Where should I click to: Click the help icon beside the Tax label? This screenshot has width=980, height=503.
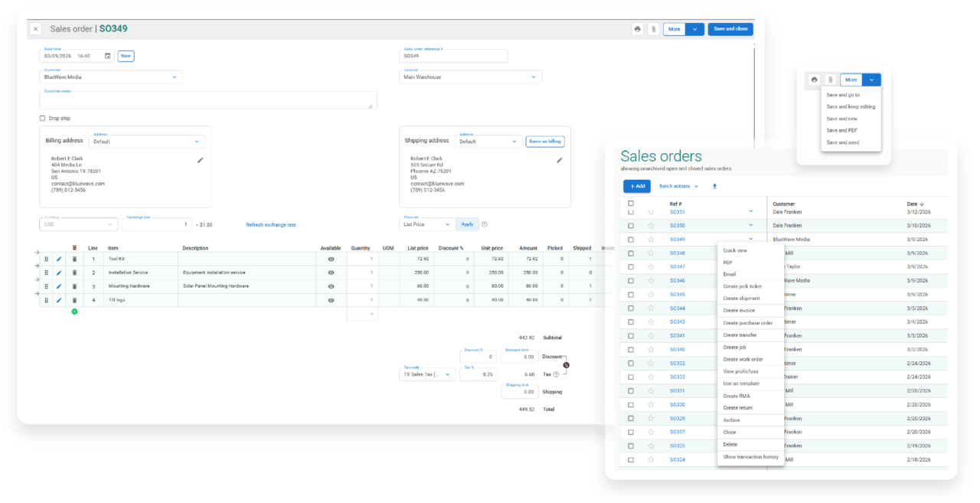pyautogui.click(x=556, y=374)
